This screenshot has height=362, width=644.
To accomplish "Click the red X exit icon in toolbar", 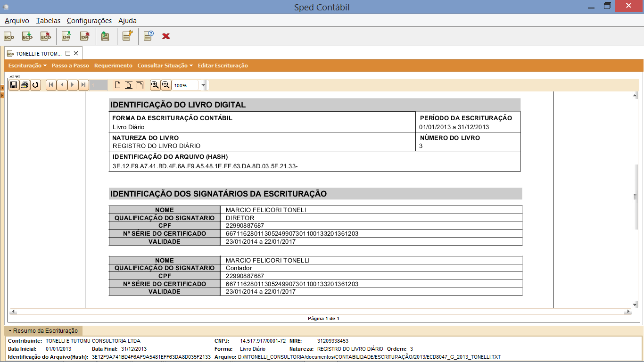I will click(166, 36).
